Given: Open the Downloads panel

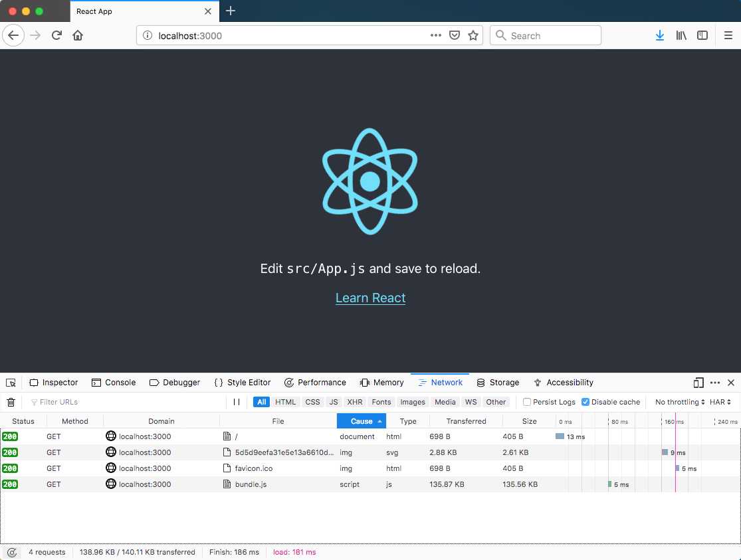Looking at the screenshot, I should click(x=660, y=35).
